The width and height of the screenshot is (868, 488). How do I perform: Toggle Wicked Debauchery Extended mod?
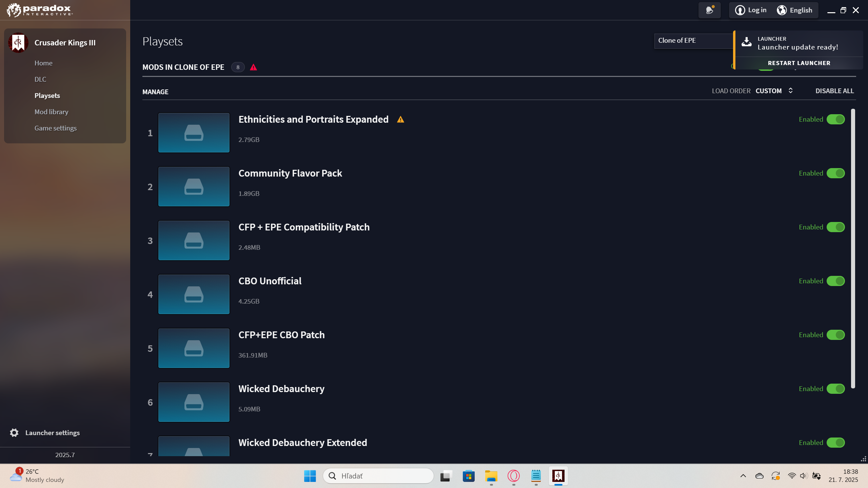[x=835, y=443]
